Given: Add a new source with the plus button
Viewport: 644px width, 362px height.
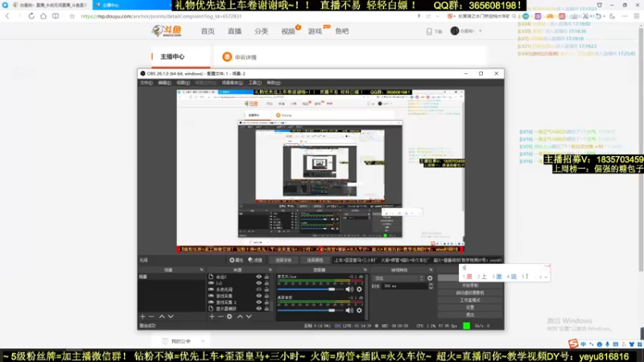Looking at the screenshot, I should point(212,316).
